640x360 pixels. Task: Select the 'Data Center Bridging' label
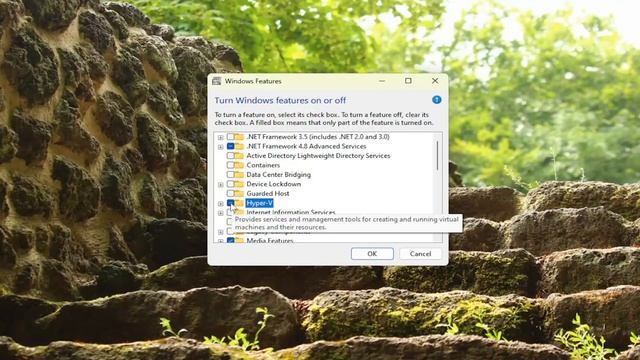pos(278,174)
